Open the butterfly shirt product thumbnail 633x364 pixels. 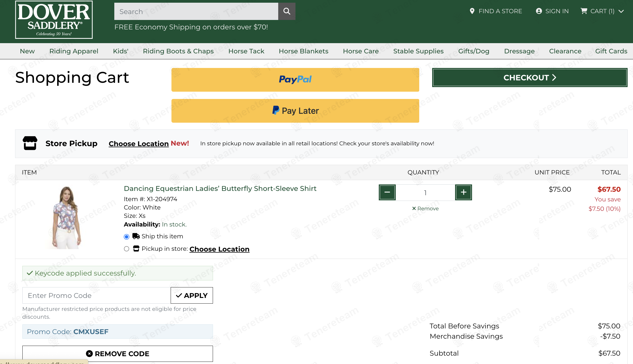[x=66, y=217]
